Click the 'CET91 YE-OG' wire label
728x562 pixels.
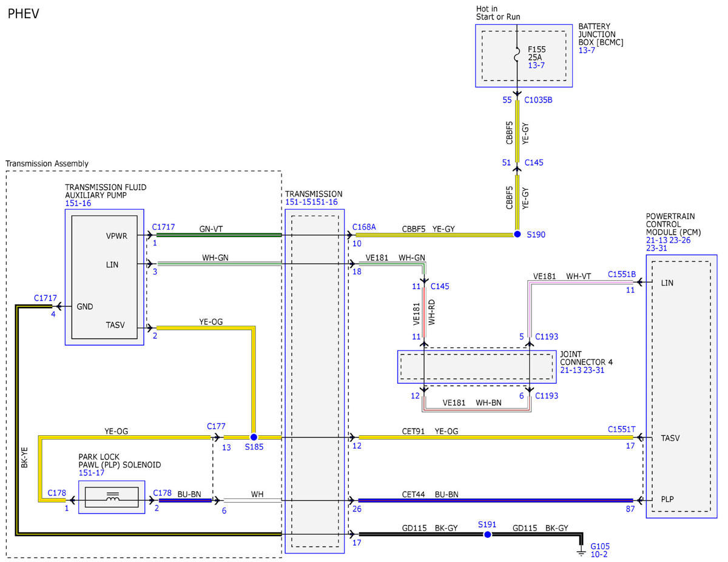[430, 431]
